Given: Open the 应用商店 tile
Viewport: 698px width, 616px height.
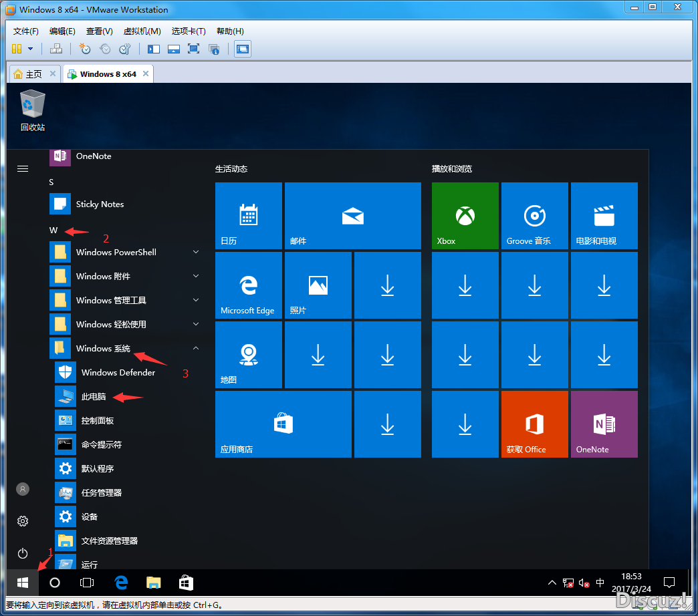Looking at the screenshot, I should point(283,424).
